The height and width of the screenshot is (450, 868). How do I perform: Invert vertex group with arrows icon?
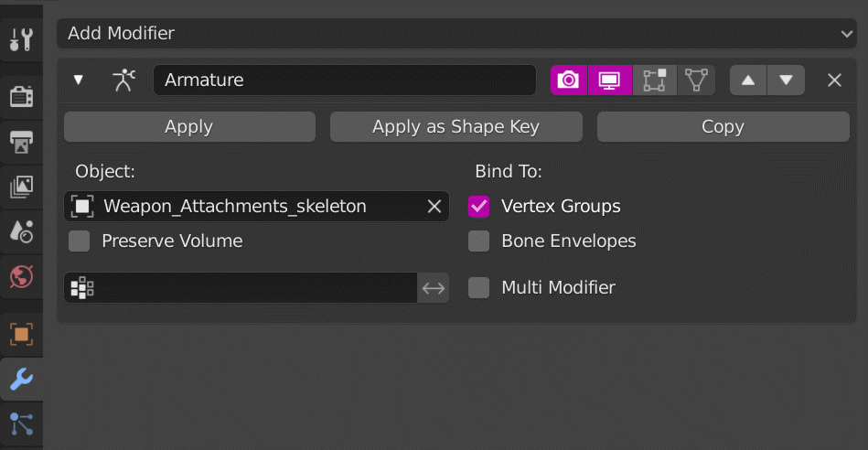(434, 288)
